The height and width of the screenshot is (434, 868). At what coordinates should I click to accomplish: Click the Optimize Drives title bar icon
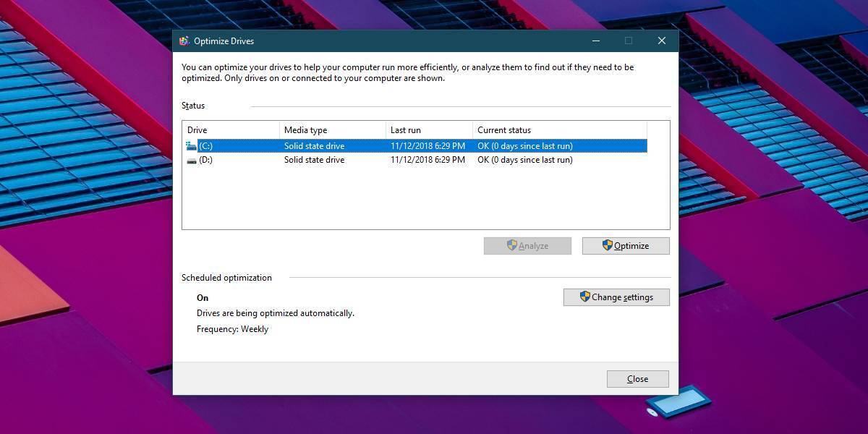(x=184, y=41)
